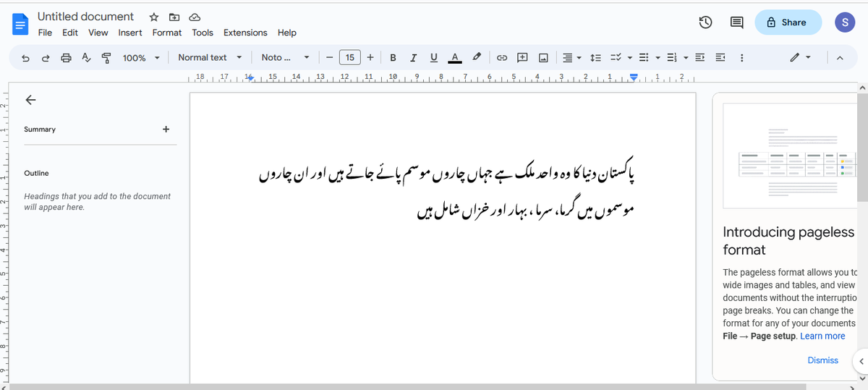Screen dimensions: 868x390
Task: Click the Redo arrow icon
Action: pos(46,58)
